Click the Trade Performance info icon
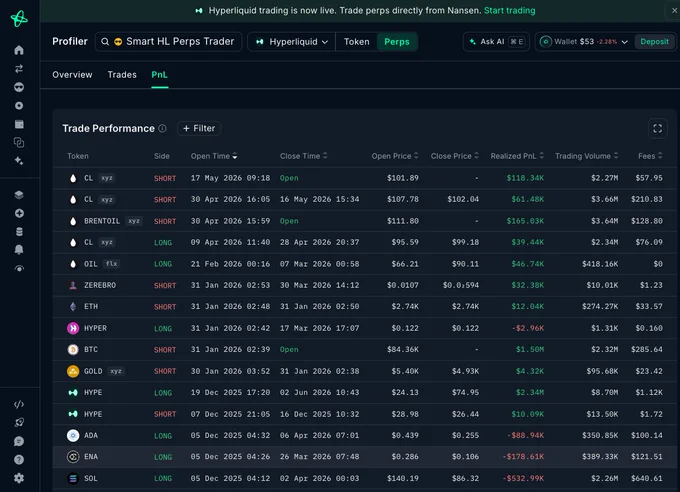The height and width of the screenshot is (492, 680). coord(162,128)
